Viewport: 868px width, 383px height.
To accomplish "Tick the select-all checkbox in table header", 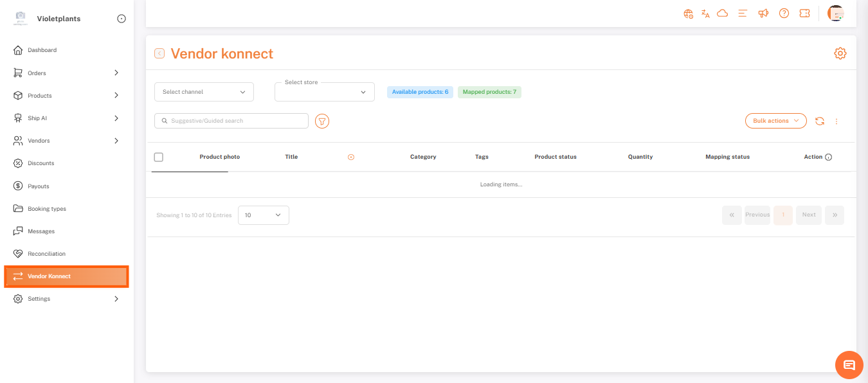I will (x=159, y=157).
